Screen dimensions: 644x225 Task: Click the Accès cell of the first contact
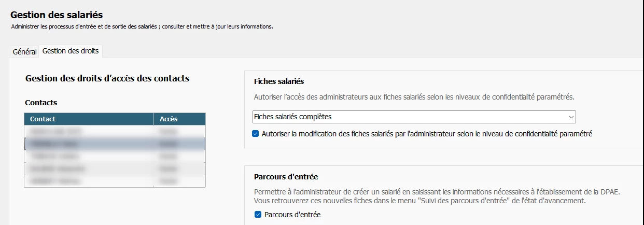point(179,132)
